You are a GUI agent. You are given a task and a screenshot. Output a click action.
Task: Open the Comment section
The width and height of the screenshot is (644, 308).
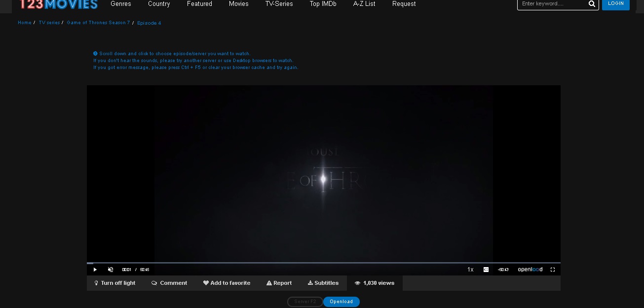pos(169,283)
